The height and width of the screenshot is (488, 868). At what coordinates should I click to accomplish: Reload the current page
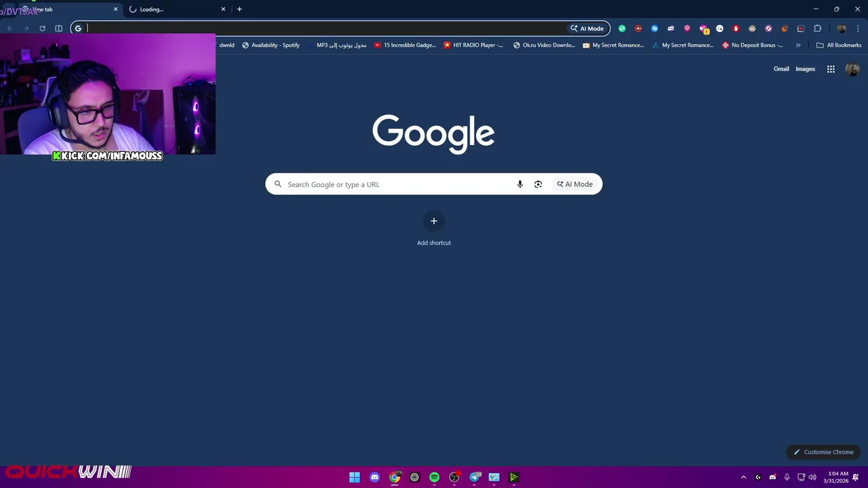coord(42,28)
